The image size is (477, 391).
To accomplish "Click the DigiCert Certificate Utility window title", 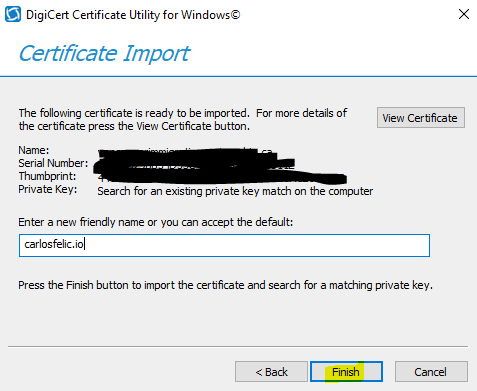I will click(133, 15).
